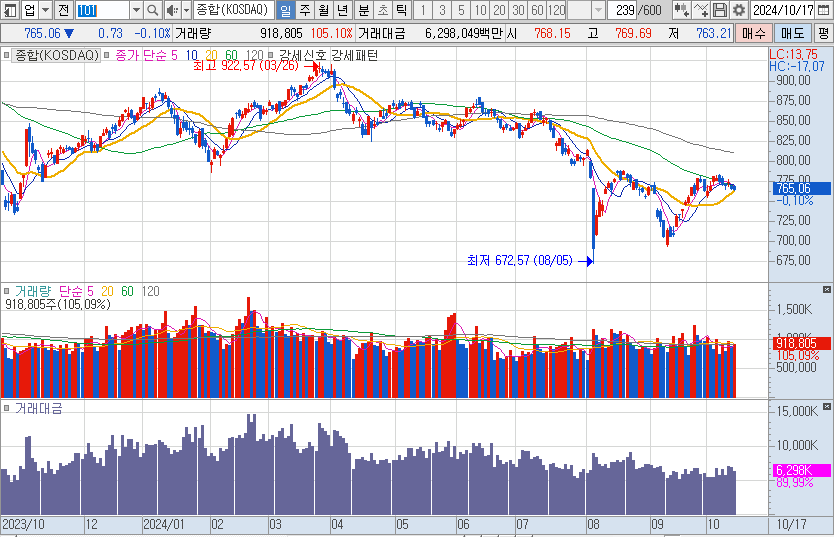Choose interval 5 button
834x537 pixels.
click(x=461, y=10)
